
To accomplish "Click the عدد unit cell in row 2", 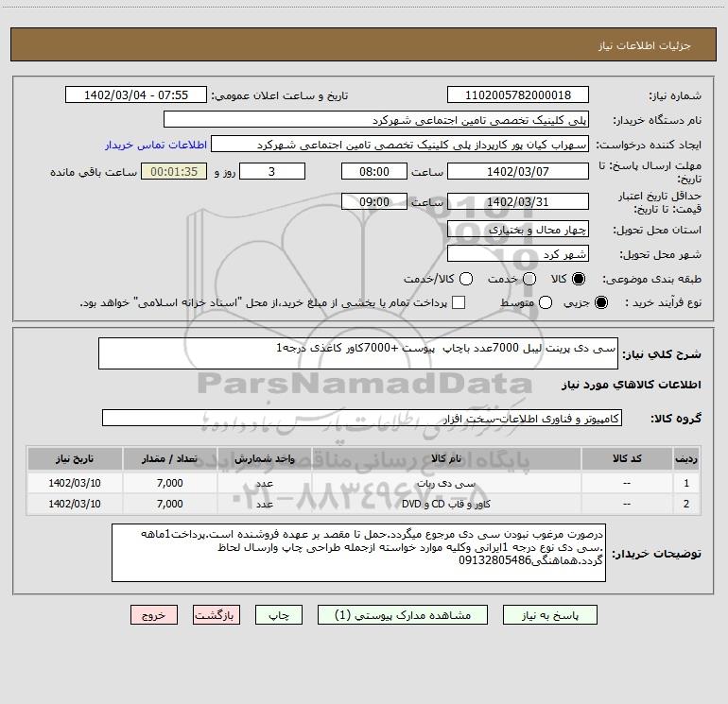I will [x=264, y=504].
